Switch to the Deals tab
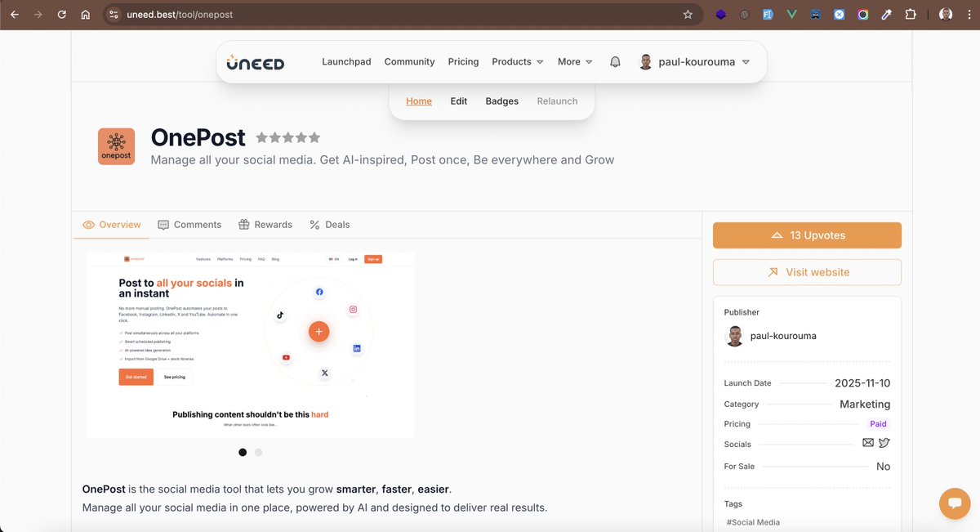The width and height of the screenshot is (980, 532). (x=329, y=225)
